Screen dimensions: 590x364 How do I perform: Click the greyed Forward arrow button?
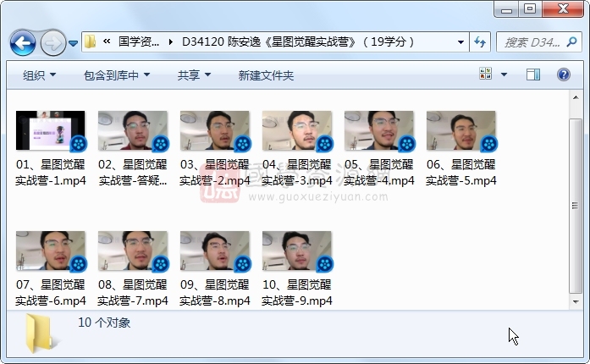tap(52, 43)
